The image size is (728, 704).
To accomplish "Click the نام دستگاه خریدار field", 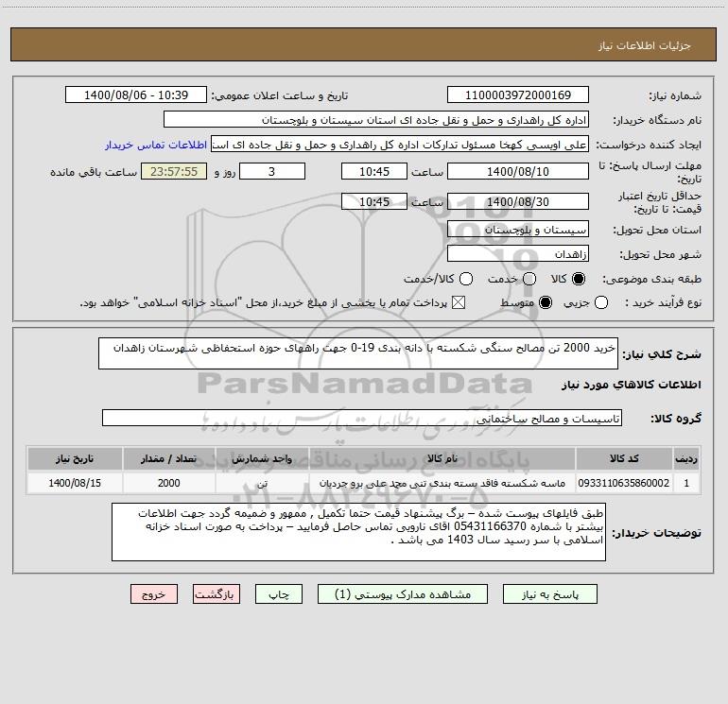I will [376, 120].
